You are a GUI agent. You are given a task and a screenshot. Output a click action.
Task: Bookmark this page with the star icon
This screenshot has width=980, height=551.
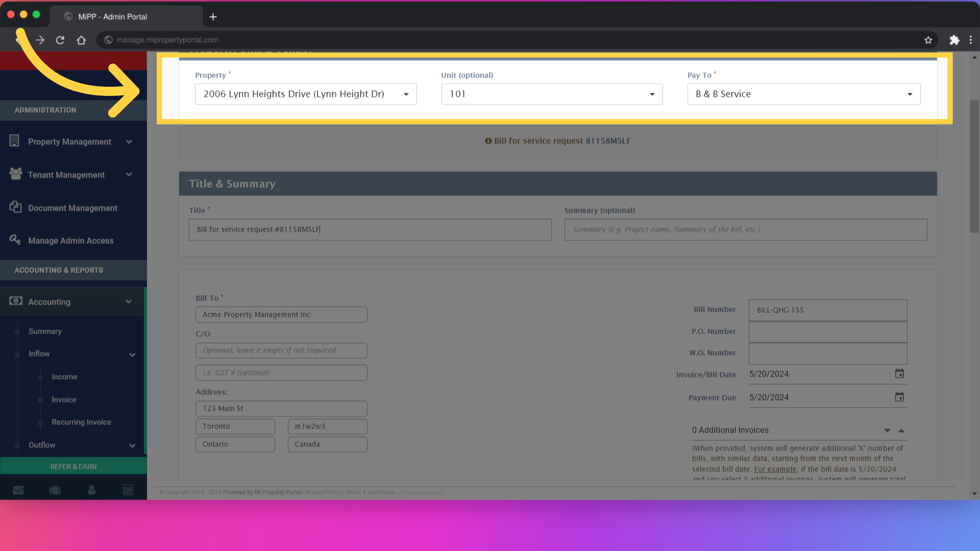click(x=928, y=40)
